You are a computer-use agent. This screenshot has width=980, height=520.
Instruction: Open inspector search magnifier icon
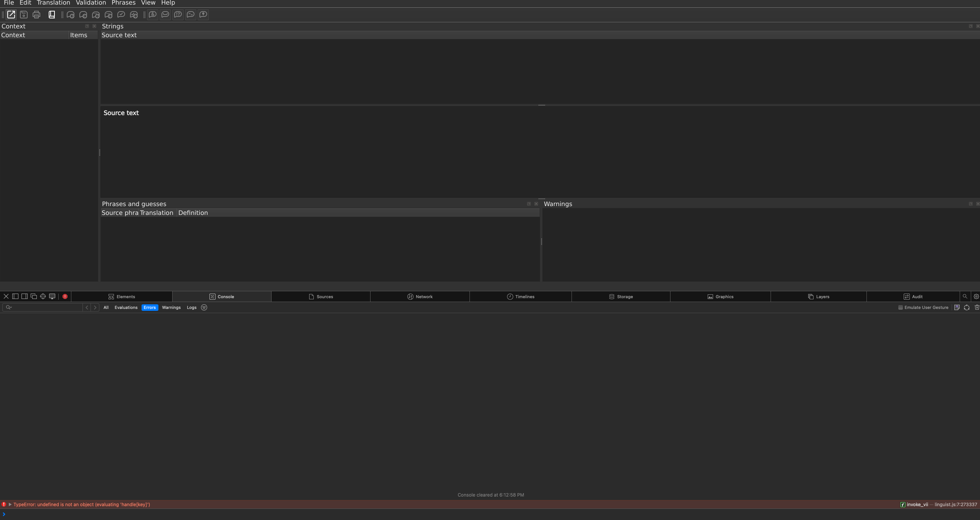[x=965, y=296]
